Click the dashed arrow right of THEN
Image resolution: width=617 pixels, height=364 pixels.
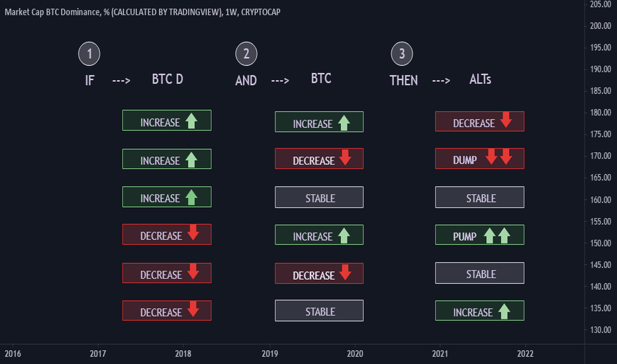point(441,80)
